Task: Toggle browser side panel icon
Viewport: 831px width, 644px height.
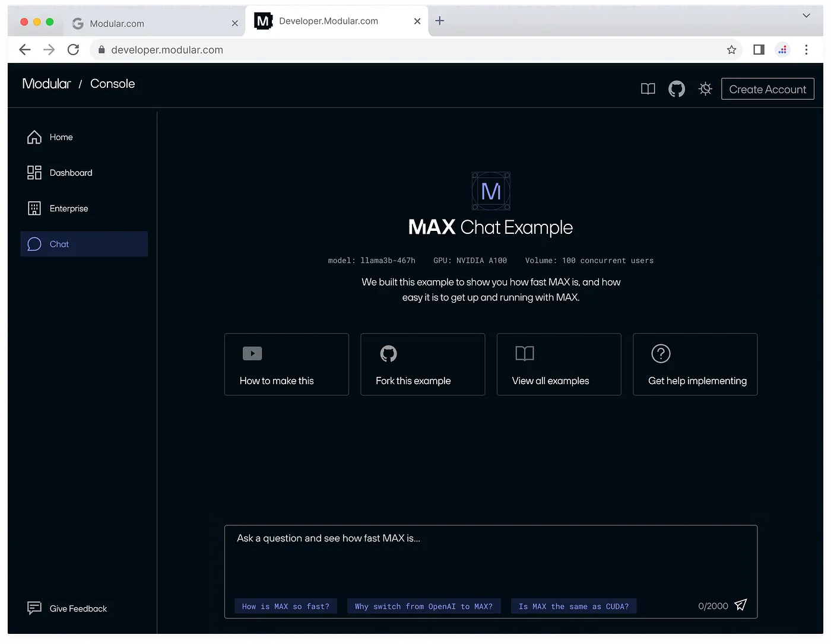Action: click(x=759, y=50)
